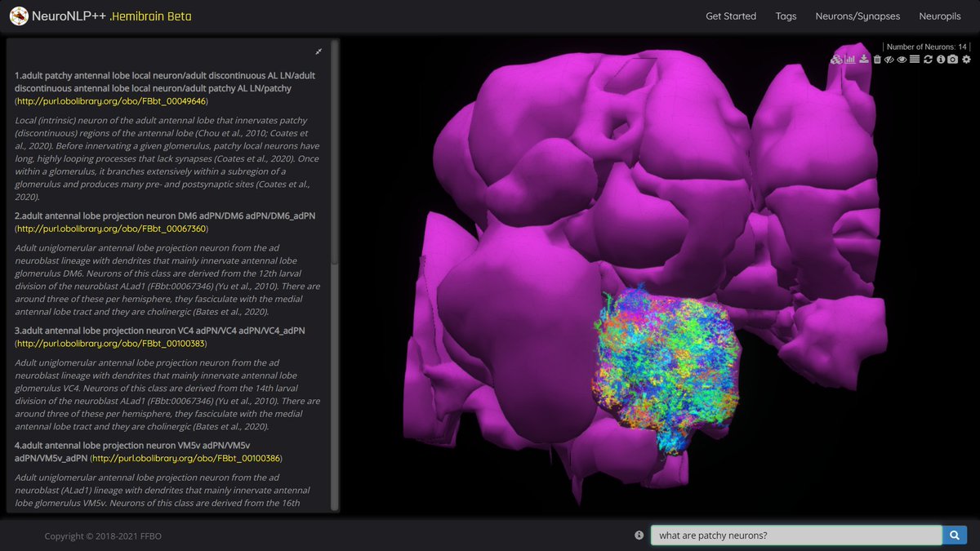
Task: Click the multicolored neuron cluster in 3D view
Action: pyautogui.click(x=666, y=367)
